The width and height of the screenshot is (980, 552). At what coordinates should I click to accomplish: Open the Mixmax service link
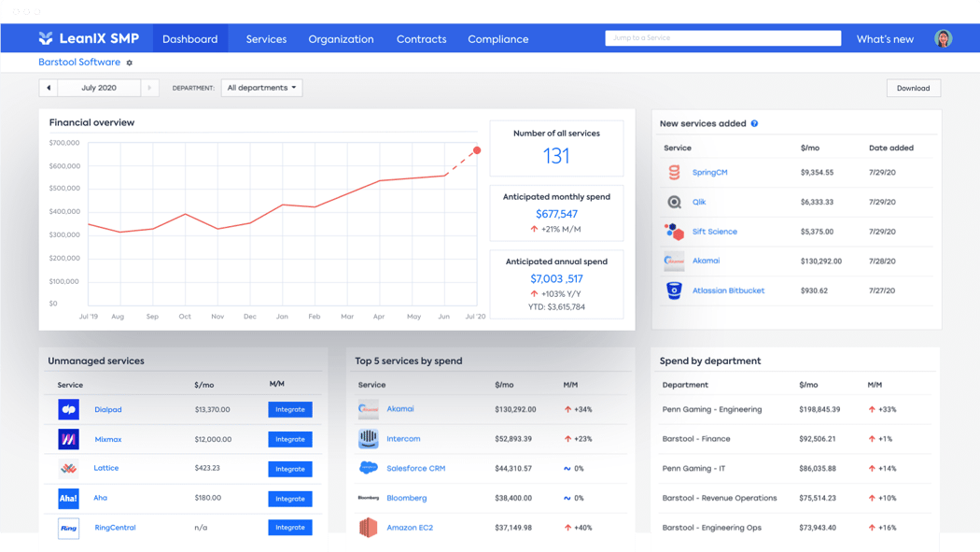(x=108, y=440)
